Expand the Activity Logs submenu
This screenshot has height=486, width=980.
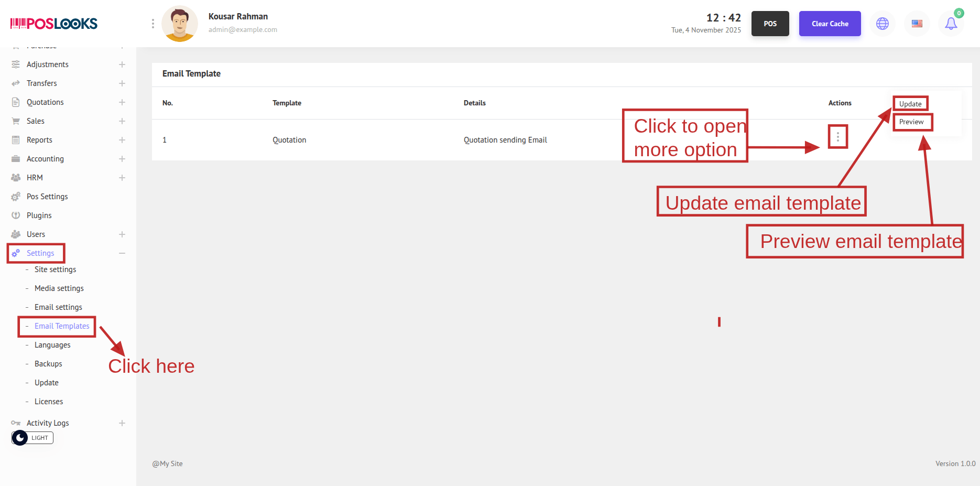coord(122,423)
